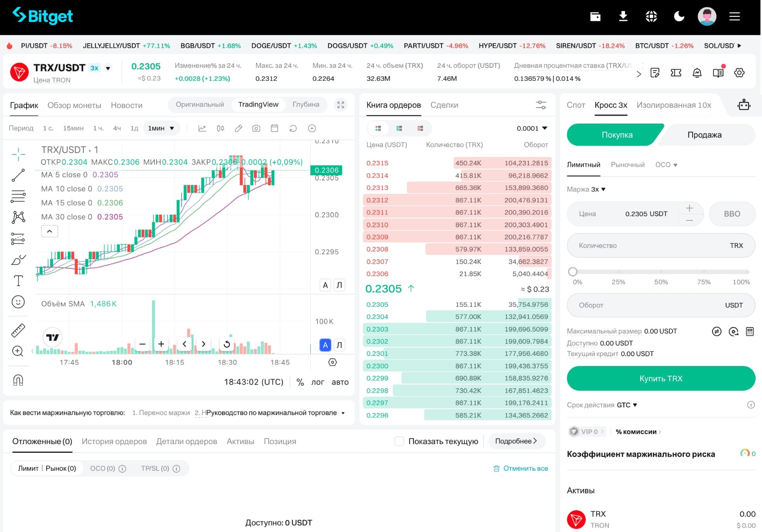
Task: Toggle the magnet snap tool
Action: (18, 380)
